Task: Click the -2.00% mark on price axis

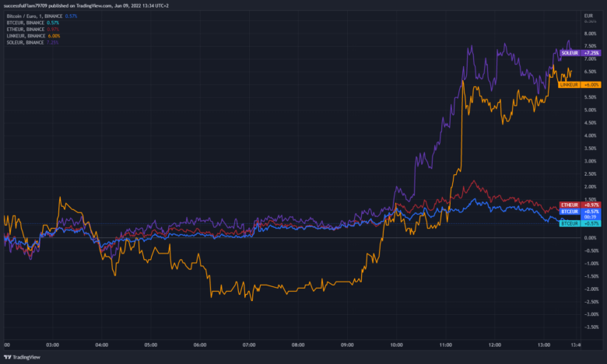Action: click(x=590, y=289)
